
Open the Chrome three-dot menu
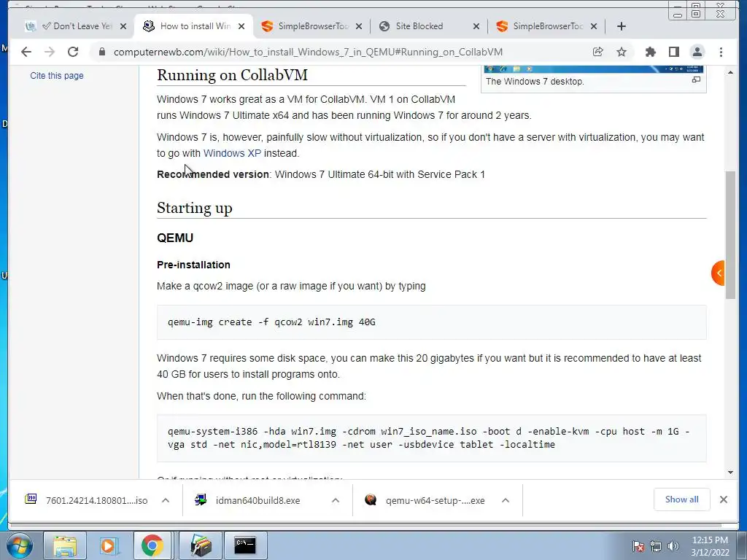click(721, 52)
